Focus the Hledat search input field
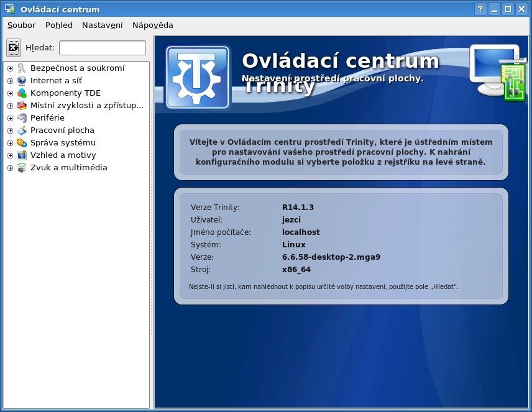532x412 pixels. [103, 48]
